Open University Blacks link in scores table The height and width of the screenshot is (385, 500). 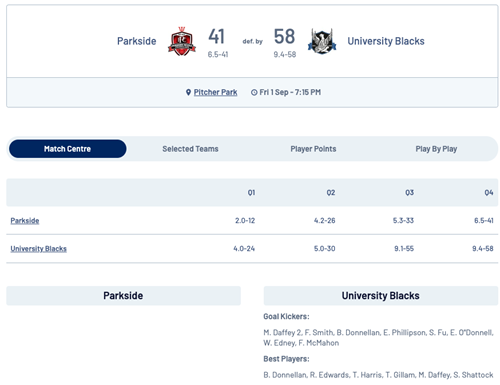(38, 249)
